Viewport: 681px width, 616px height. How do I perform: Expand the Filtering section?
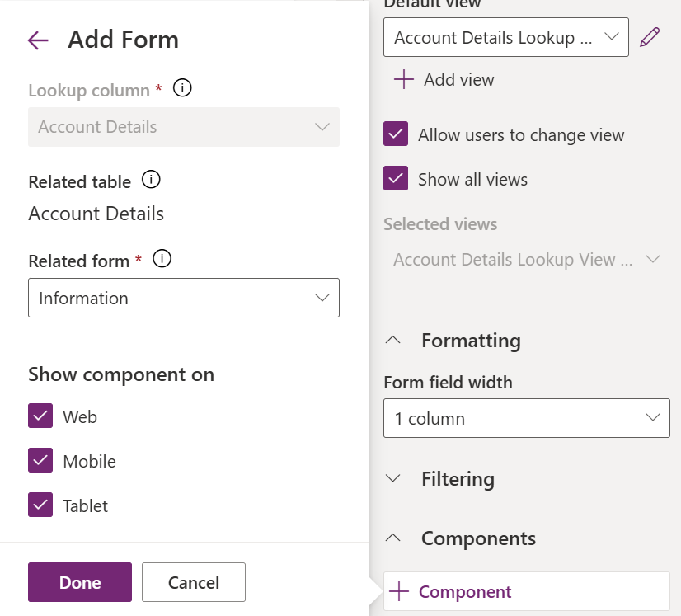394,478
